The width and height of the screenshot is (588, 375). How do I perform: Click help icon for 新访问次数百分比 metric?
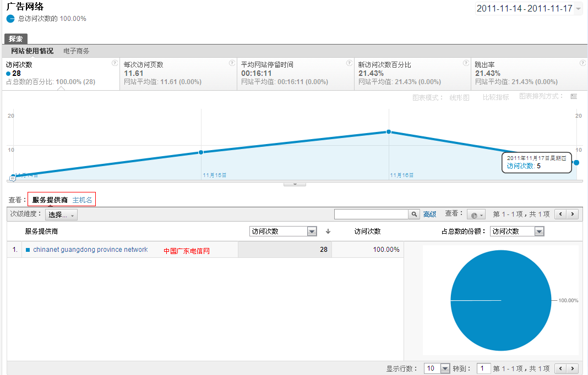point(466,63)
